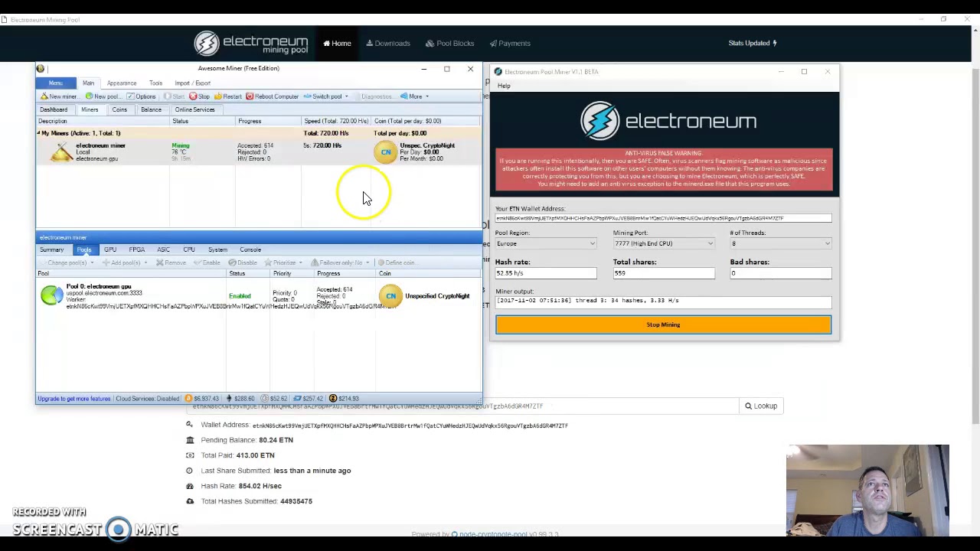Go to Home on the mining pool site
Viewport: 980px width, 551px height.
(x=337, y=44)
